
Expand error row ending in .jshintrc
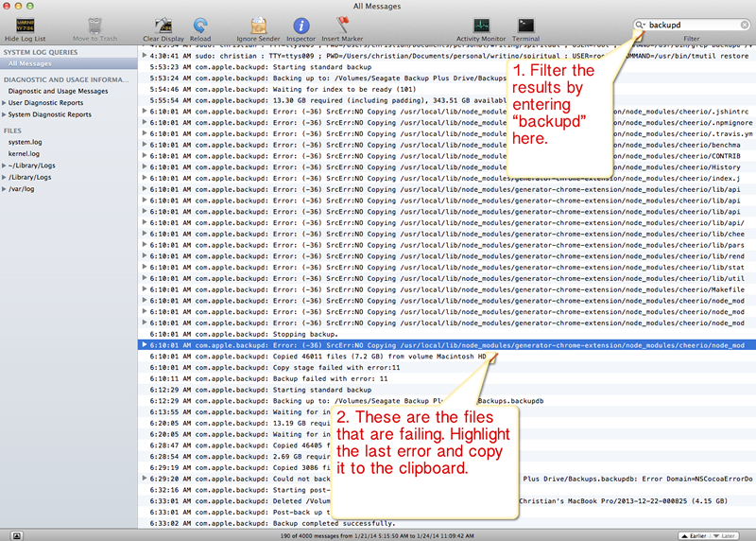(x=144, y=111)
